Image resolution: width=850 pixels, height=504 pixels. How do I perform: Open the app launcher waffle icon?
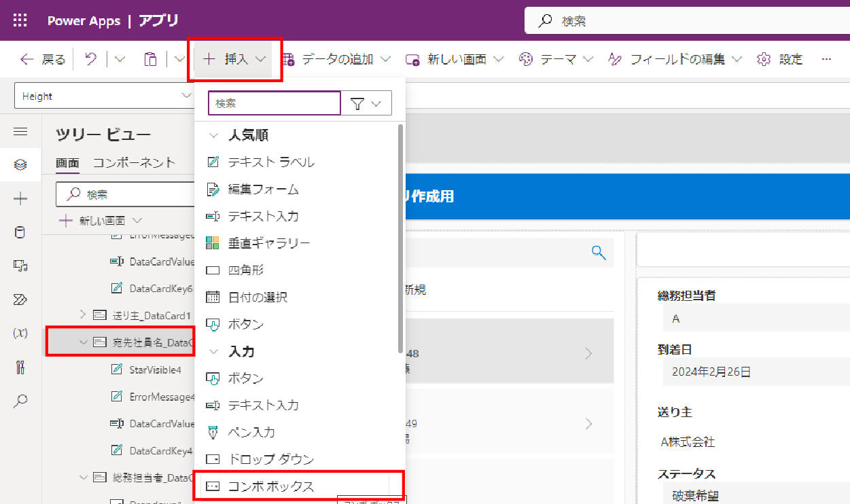click(20, 20)
